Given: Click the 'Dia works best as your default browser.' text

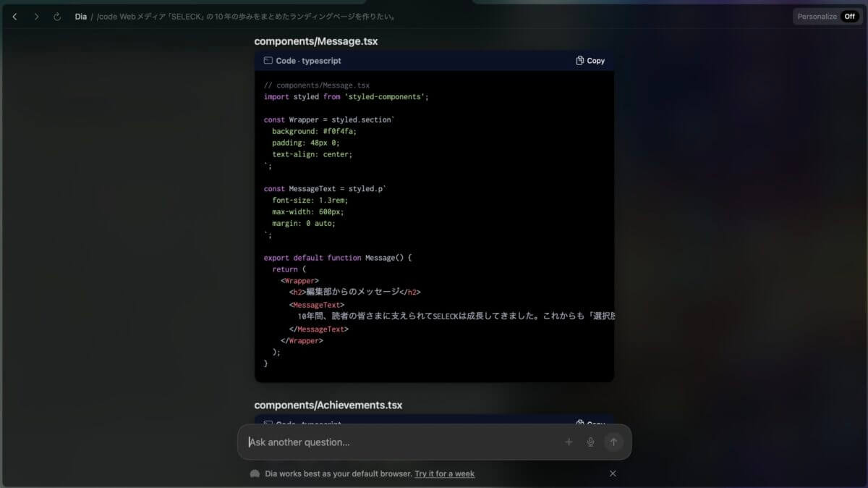Looking at the screenshot, I should click(339, 474).
